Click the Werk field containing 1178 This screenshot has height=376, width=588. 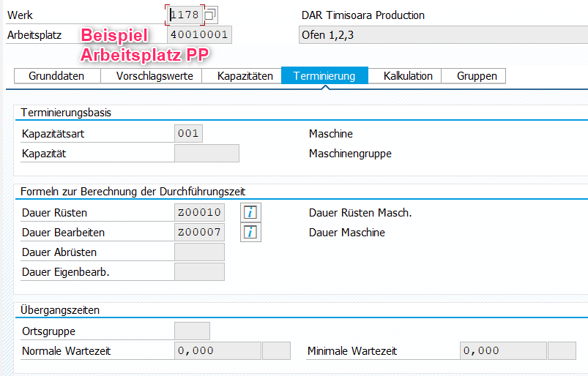click(x=184, y=15)
